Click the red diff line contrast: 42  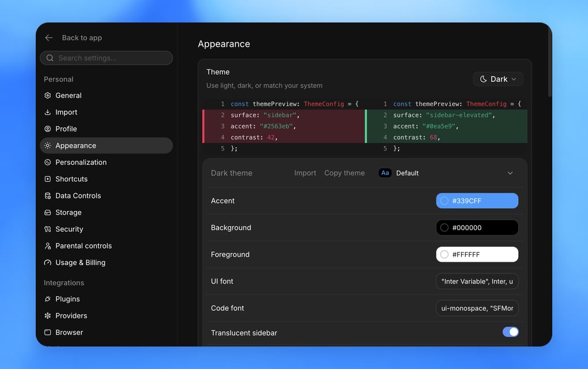[284, 137]
